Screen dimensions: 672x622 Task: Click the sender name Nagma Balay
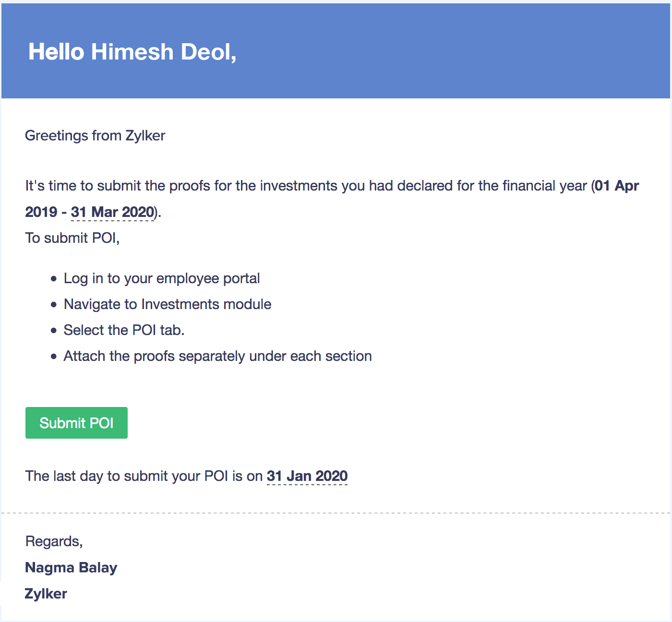click(x=71, y=568)
